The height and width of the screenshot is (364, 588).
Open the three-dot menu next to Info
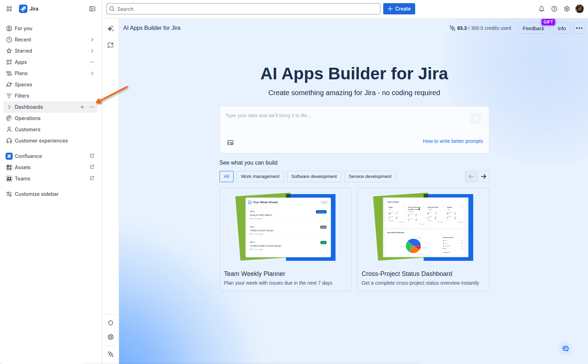click(579, 28)
